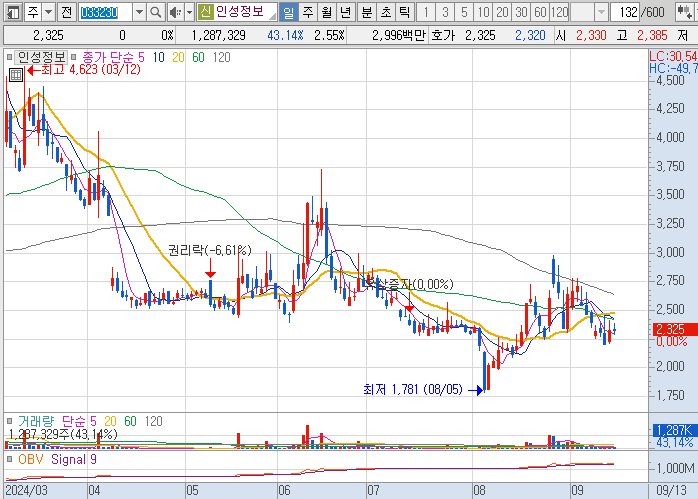Open the dropdown next to 주 type button

[x=49, y=12]
